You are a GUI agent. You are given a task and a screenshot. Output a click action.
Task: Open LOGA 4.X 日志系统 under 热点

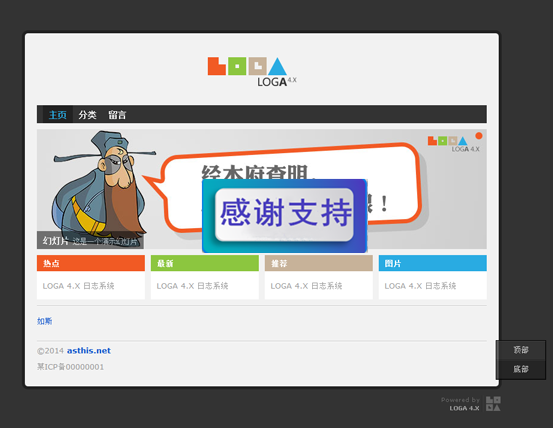(x=78, y=286)
